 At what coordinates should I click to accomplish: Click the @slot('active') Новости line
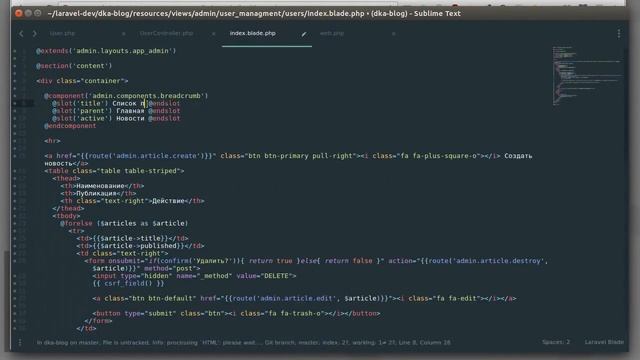116,118
